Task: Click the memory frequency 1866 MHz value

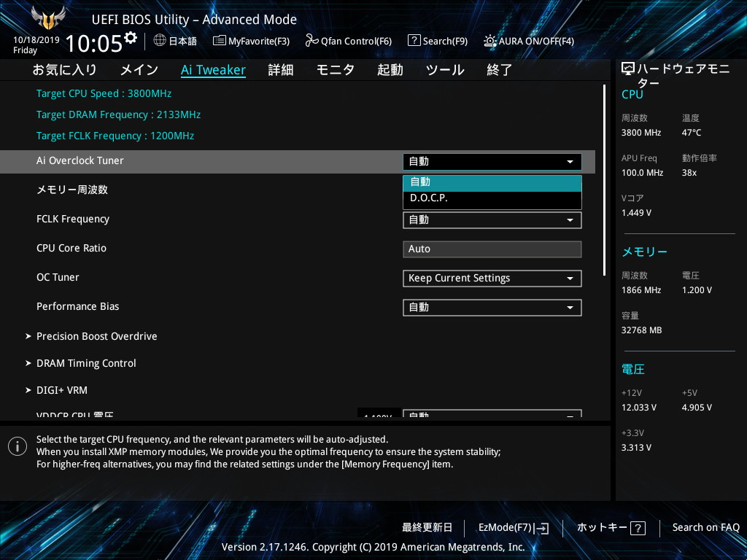Action: pos(641,290)
